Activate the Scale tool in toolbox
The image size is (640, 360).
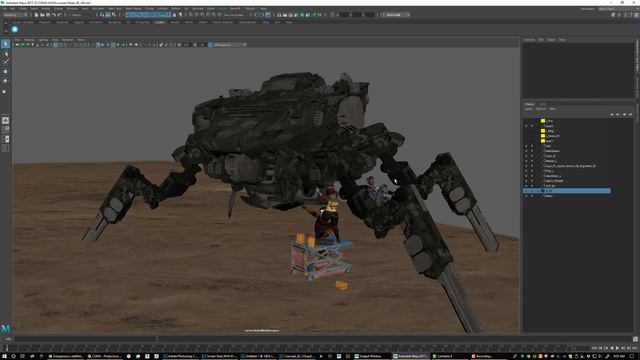pos(5,91)
